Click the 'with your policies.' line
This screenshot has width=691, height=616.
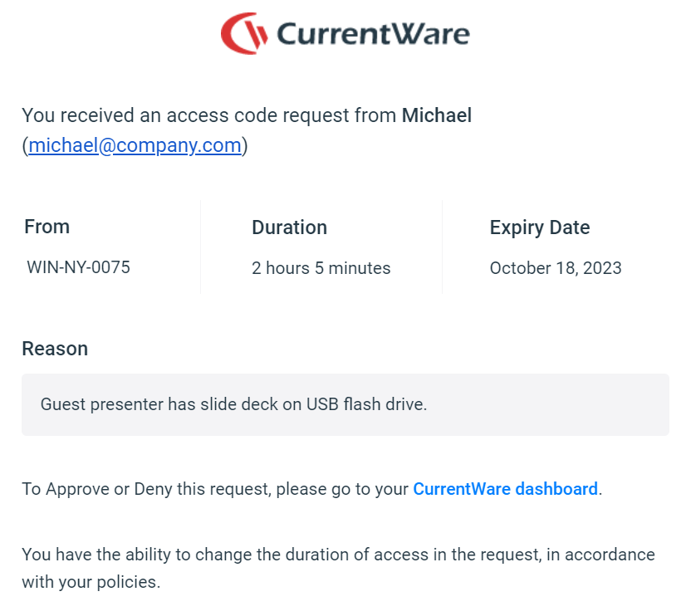91,582
